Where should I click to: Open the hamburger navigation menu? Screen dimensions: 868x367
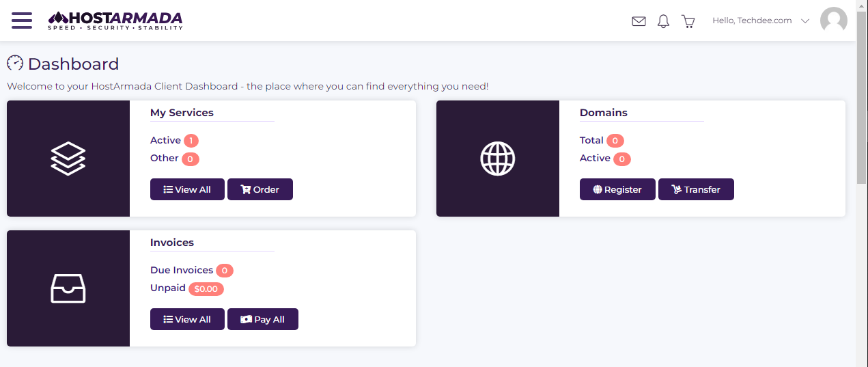22,21
